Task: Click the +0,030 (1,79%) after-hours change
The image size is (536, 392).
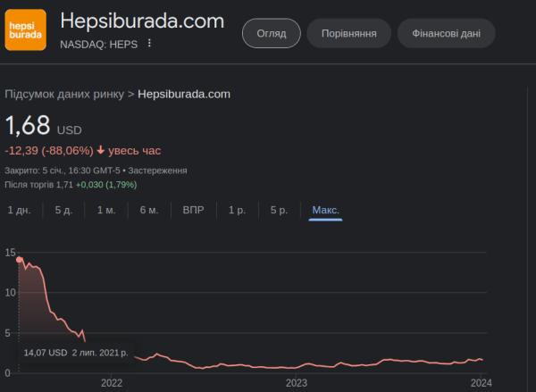Action: (x=106, y=185)
